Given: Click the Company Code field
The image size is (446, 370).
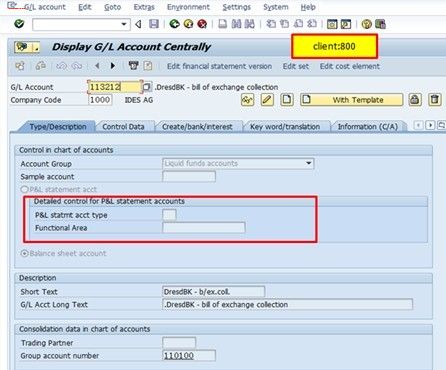Looking at the screenshot, I should click(x=100, y=100).
